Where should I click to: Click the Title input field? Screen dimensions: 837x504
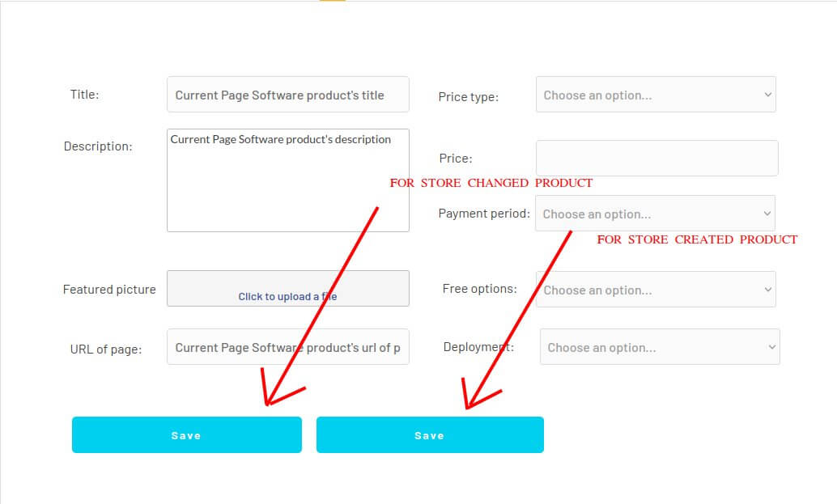[x=287, y=95]
